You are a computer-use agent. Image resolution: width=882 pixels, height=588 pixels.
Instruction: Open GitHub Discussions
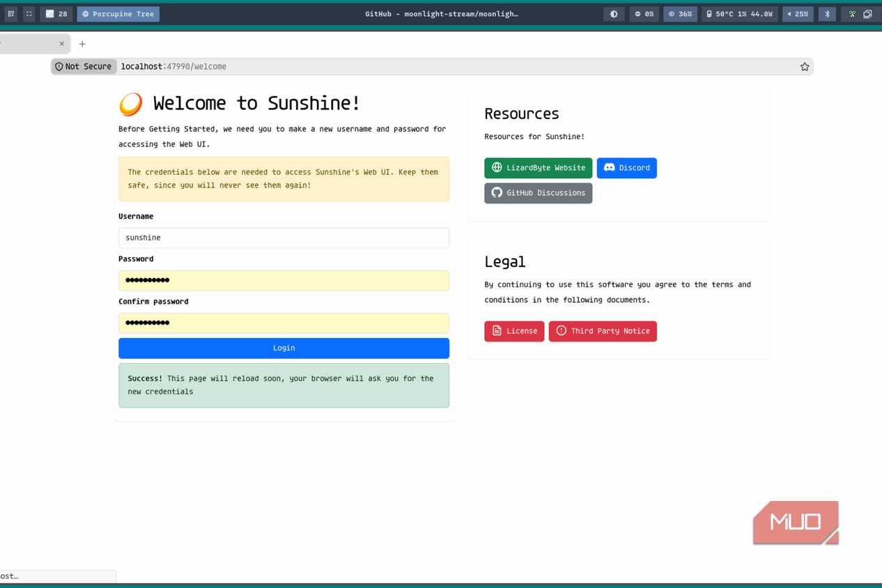(539, 193)
